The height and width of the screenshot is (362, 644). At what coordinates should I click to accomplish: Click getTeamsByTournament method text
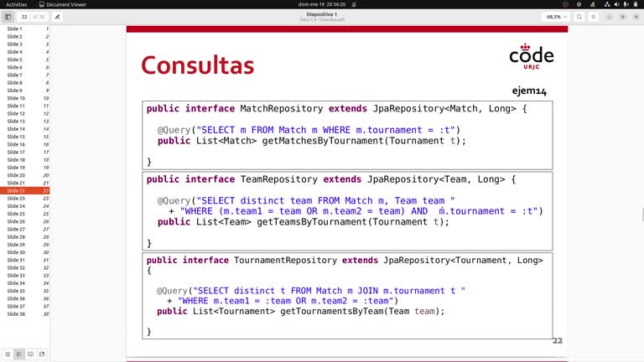click(313, 222)
